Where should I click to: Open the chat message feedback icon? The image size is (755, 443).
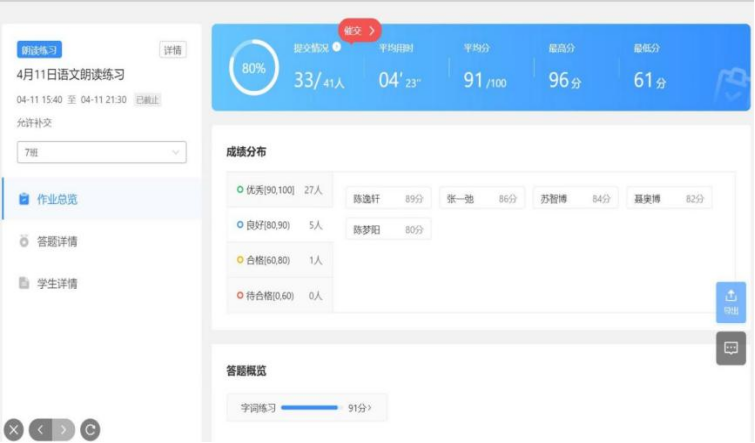tap(731, 348)
